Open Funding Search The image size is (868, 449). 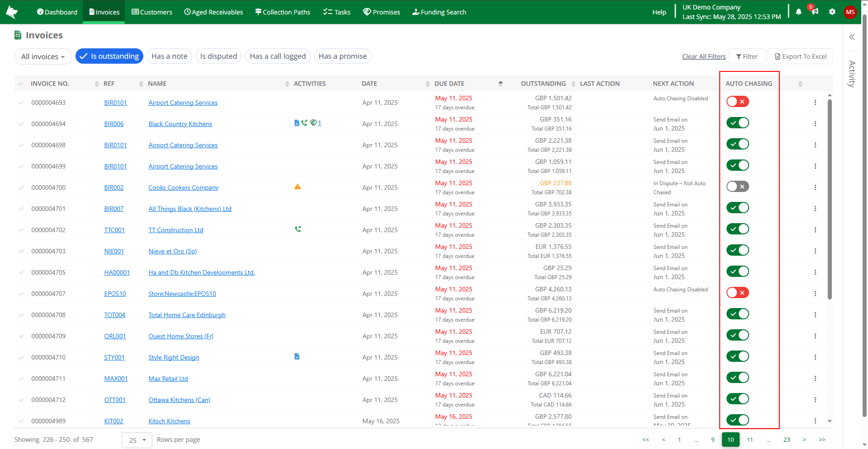pos(439,12)
